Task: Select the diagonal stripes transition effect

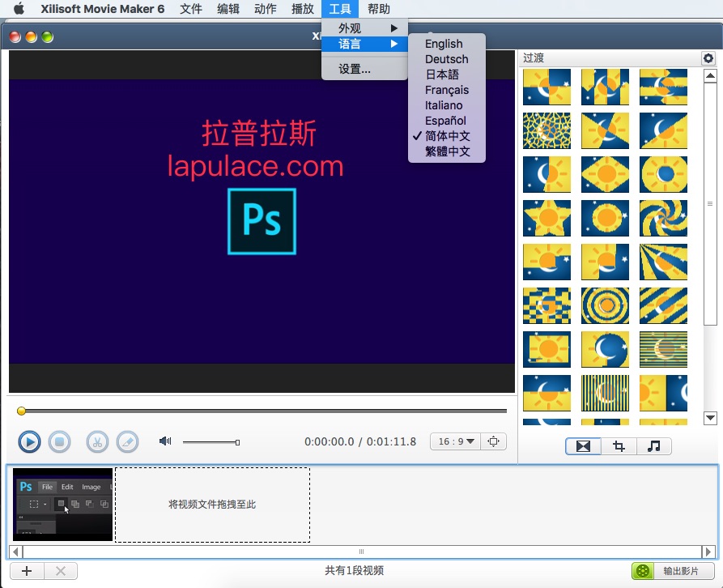Action: coord(664,306)
